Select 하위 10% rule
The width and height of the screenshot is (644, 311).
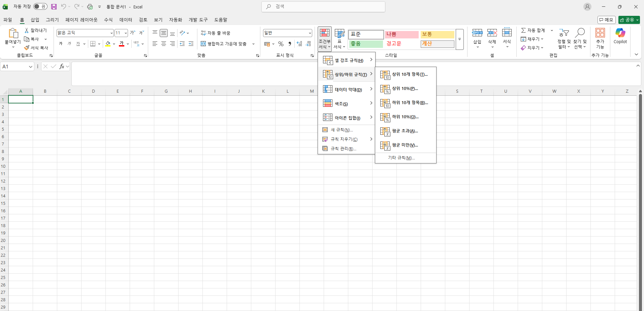pyautogui.click(x=406, y=117)
